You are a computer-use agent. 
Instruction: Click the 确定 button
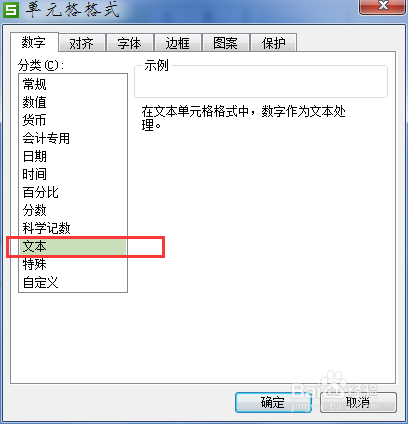[x=273, y=402]
